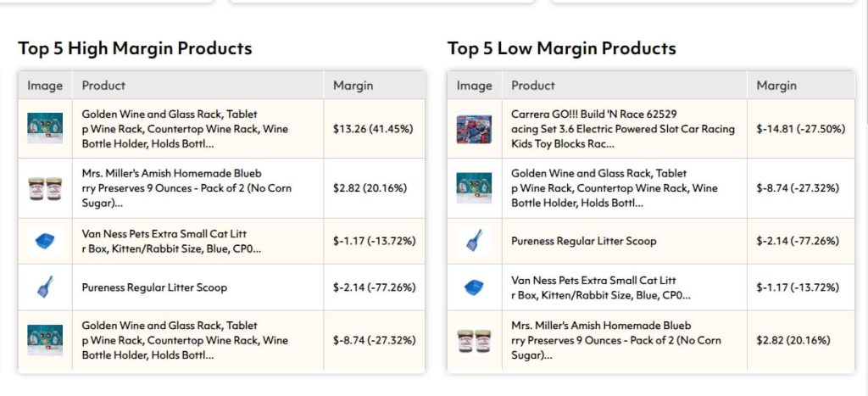Click Product column header in High Margin table

point(103,86)
